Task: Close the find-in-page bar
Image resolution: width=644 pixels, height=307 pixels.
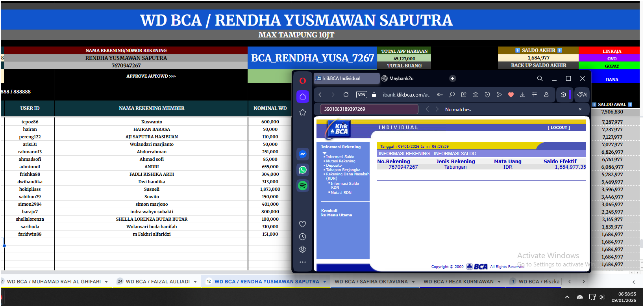Action: pyautogui.click(x=580, y=109)
